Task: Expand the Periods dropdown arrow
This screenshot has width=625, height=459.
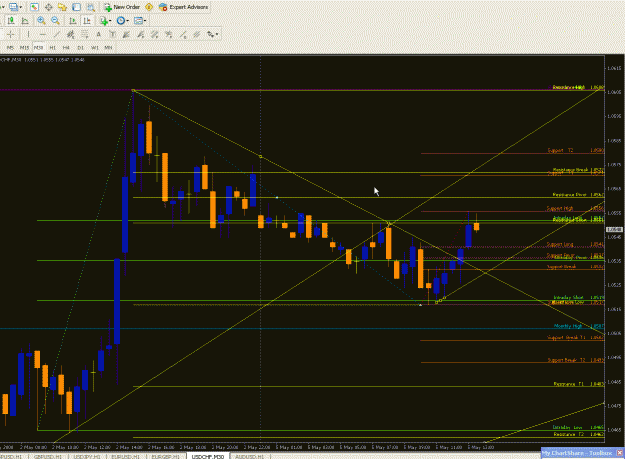Action: [x=128, y=21]
